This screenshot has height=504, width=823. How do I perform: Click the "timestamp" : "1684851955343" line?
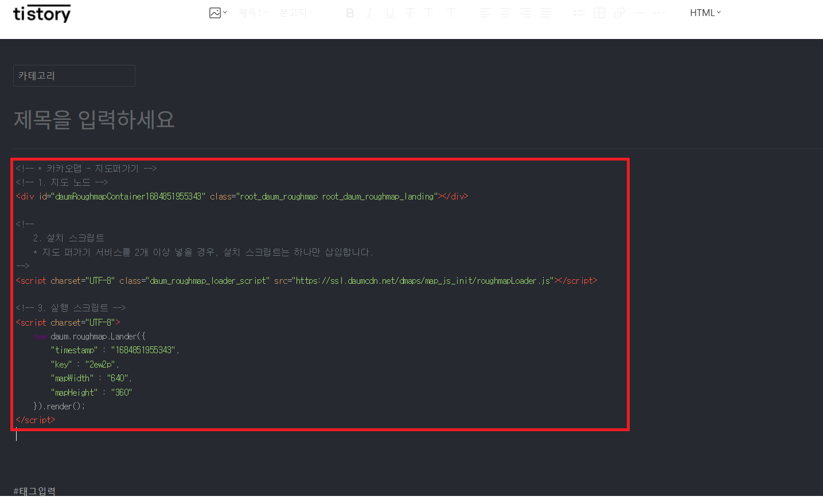click(115, 350)
